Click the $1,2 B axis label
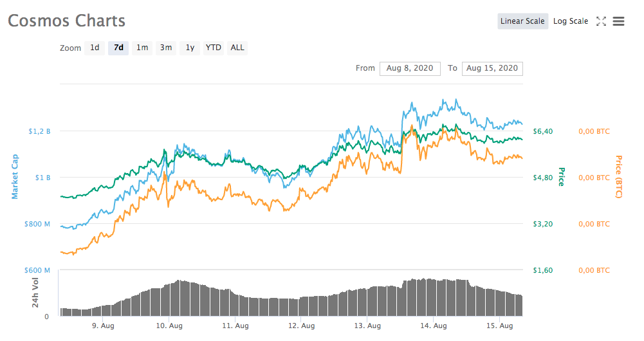The image size is (644, 341). click(39, 131)
